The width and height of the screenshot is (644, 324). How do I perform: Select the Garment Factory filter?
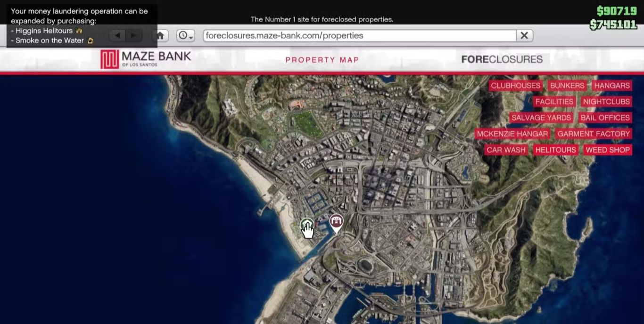tap(594, 134)
